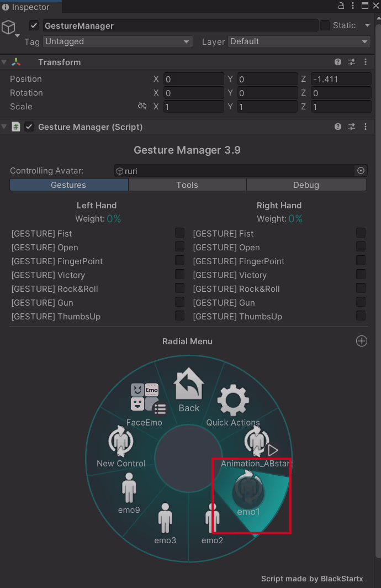Viewport: 381px width, 588px height.
Task: Click the script hash icon
Action: 16,127
